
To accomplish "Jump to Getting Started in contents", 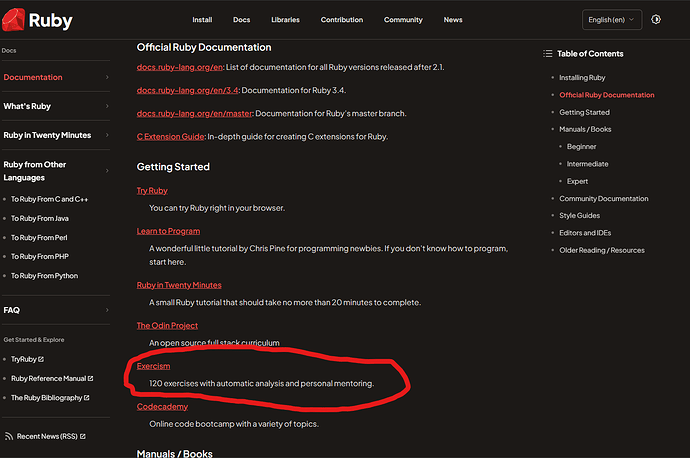I will (x=584, y=112).
